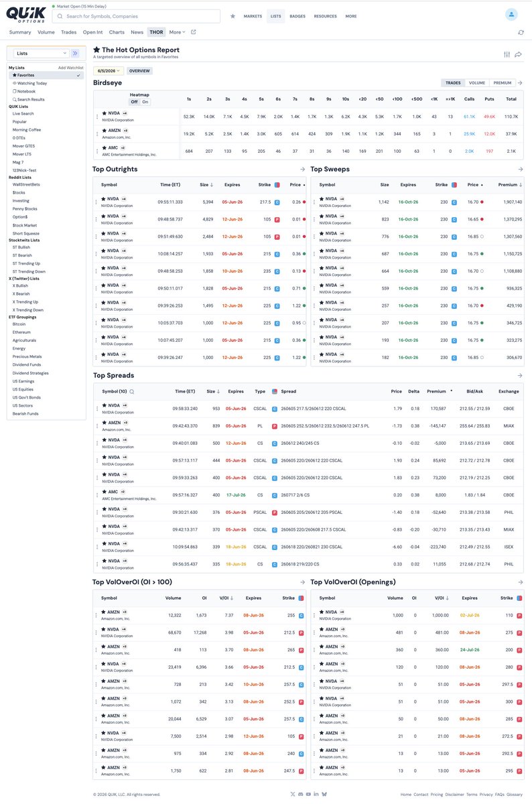The image size is (532, 804).
Task: Collapse the Lists sidebar with double-chevron button
Action: 75,53
